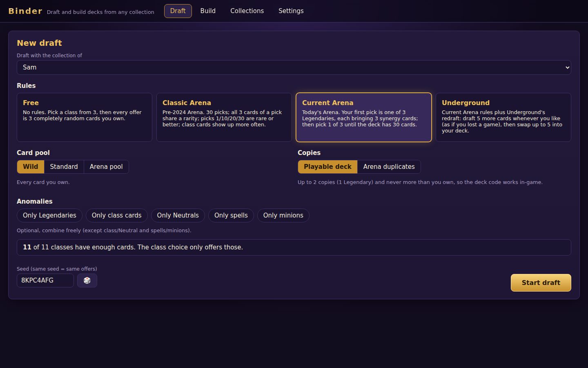Click the Rules section label
Viewport: 588px width, 368px height.
tap(26, 86)
